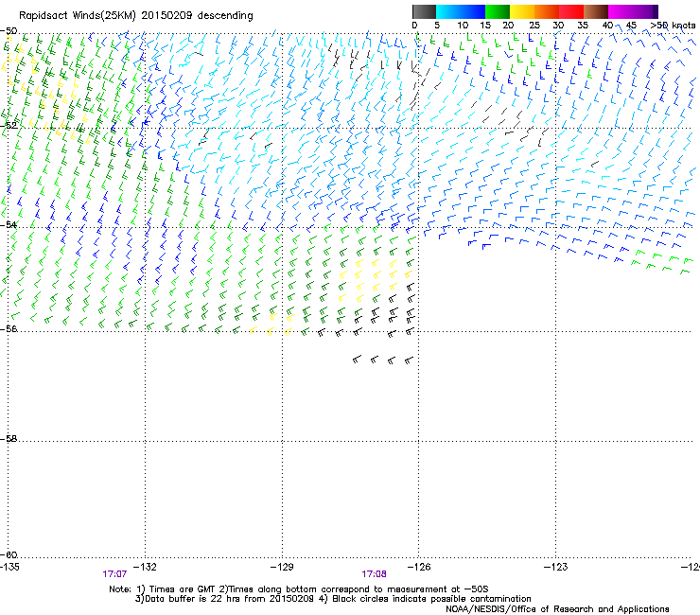
Task: Click the blue 10-15 knots legend swatch
Action: (x=473, y=11)
